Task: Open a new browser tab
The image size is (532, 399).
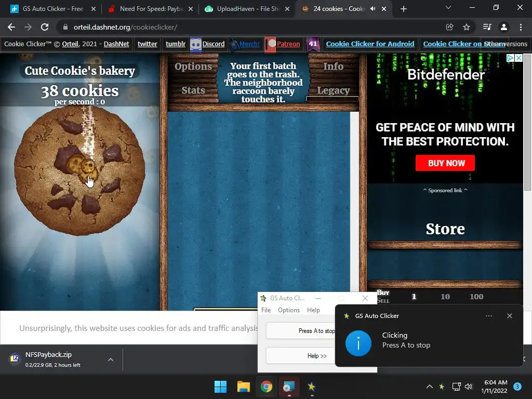Action: click(x=403, y=9)
